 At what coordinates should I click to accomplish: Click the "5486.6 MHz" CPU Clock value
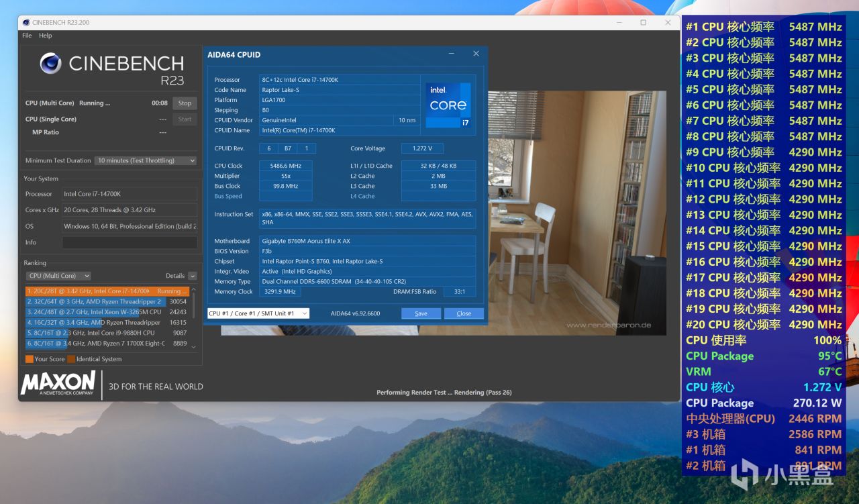pyautogui.click(x=286, y=166)
